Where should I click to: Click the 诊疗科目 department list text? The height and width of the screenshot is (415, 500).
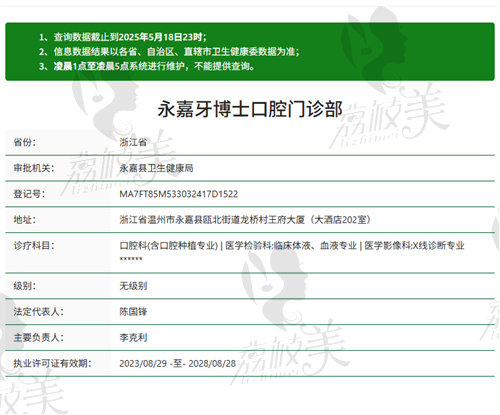[292, 251]
